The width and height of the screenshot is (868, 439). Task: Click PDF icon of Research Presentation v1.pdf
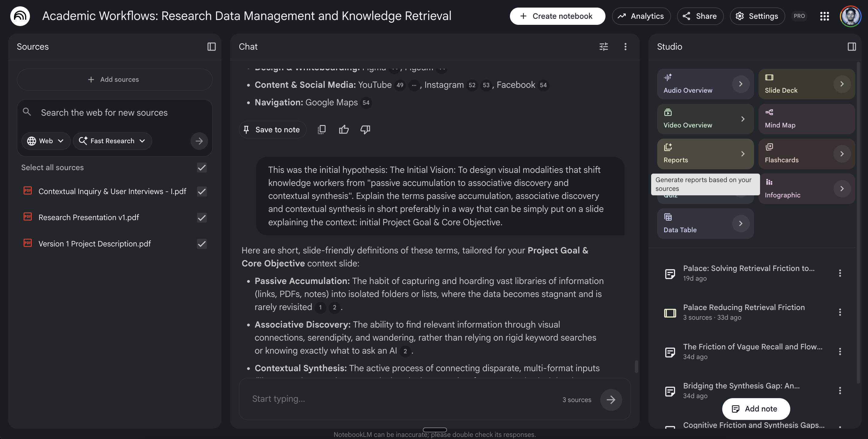[x=28, y=217]
